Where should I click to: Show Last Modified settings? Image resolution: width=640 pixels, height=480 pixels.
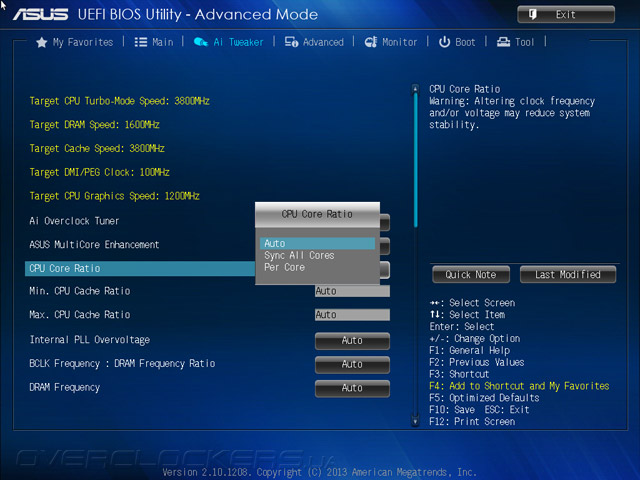(x=568, y=275)
